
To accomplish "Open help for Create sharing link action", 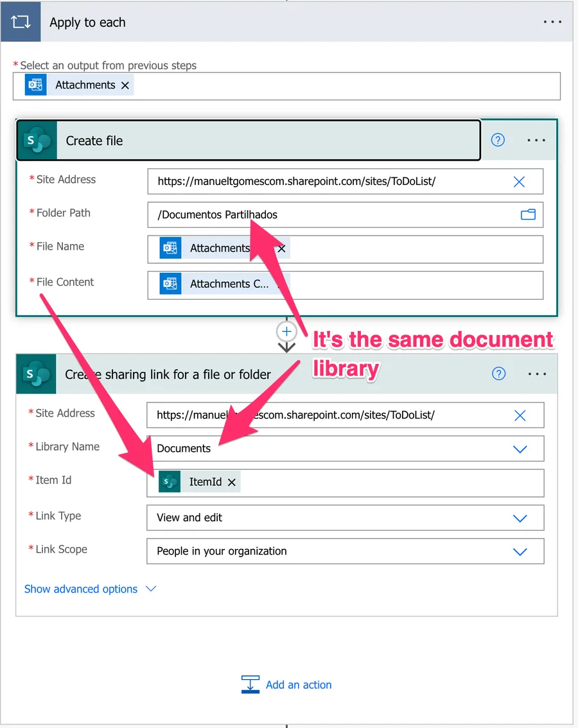I will coord(498,374).
